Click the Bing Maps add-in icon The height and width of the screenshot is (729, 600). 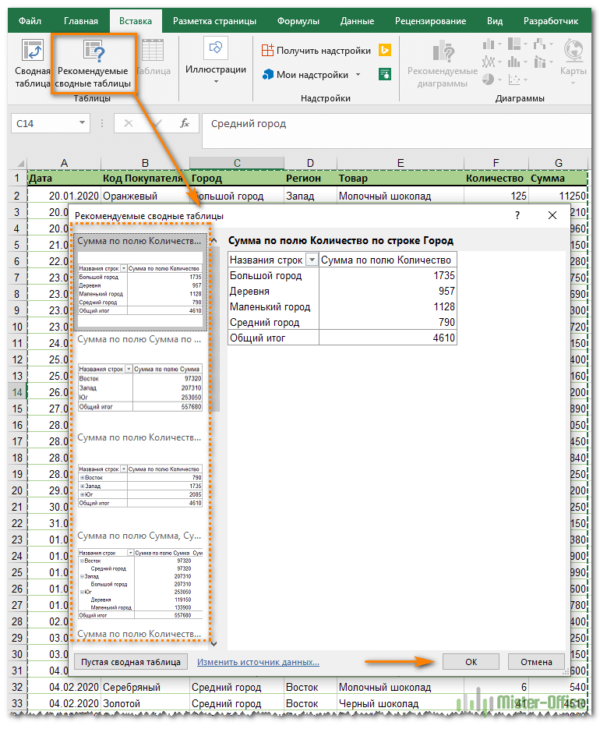click(385, 50)
